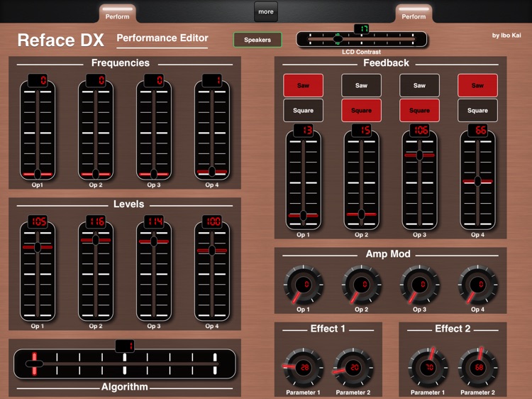Click the Op 2 Frequencies slider handle

(x=96, y=174)
